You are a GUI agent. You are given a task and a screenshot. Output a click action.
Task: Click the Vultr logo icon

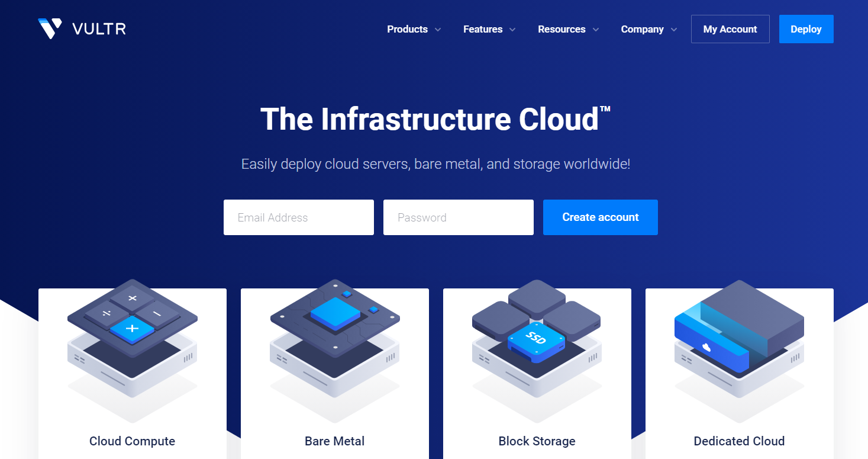(x=50, y=28)
